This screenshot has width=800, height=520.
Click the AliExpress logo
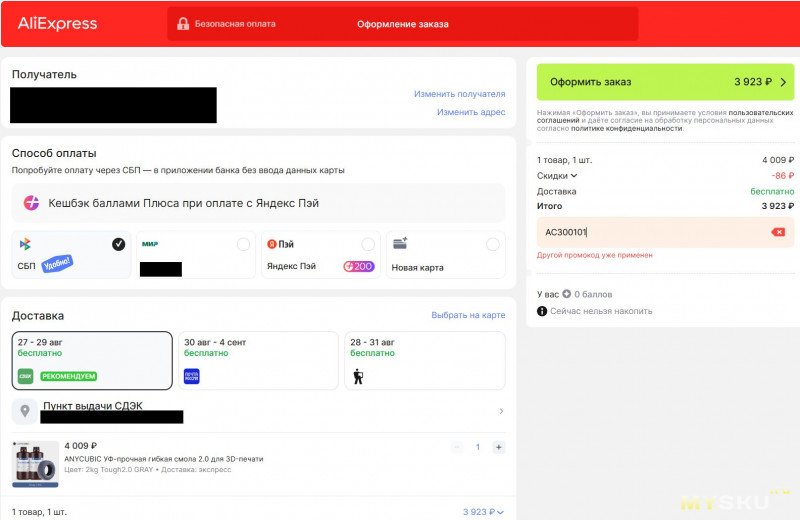(57, 23)
